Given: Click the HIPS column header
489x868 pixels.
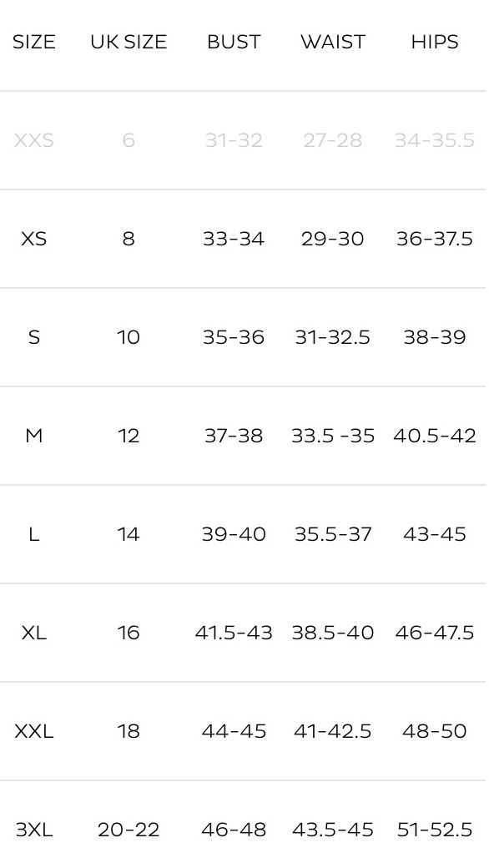Looking at the screenshot, I should click(435, 42).
